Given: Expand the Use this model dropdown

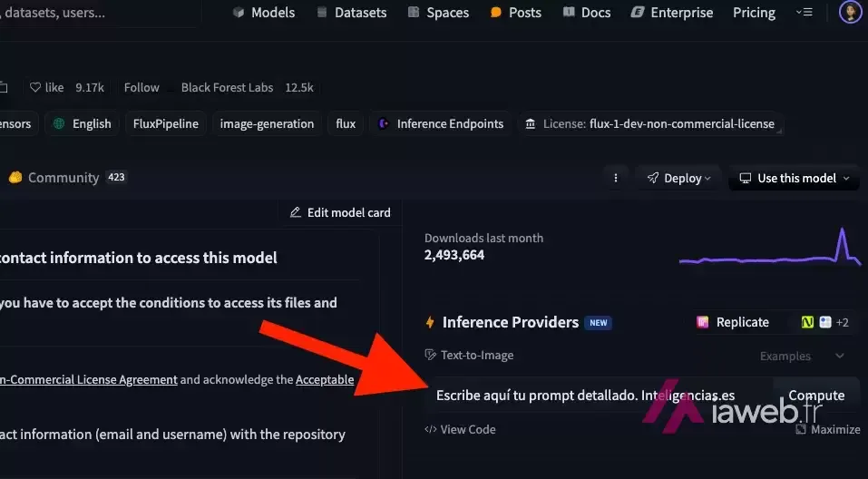Looking at the screenshot, I should tap(795, 178).
